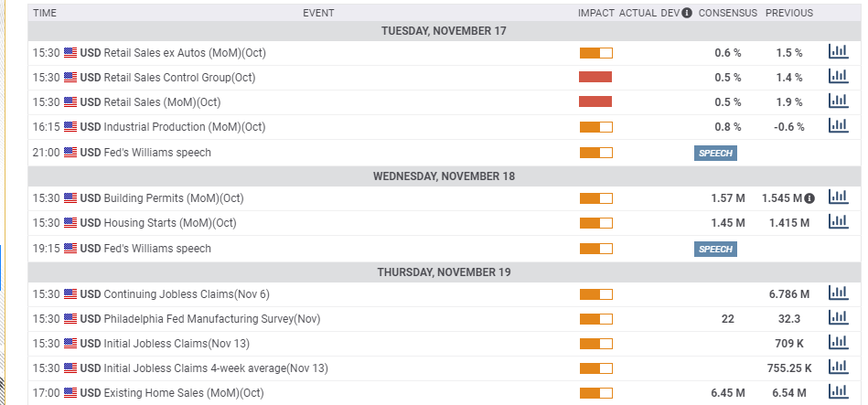Expand Continuing Jobless Claims(Nov 6) row

[x=441, y=294]
